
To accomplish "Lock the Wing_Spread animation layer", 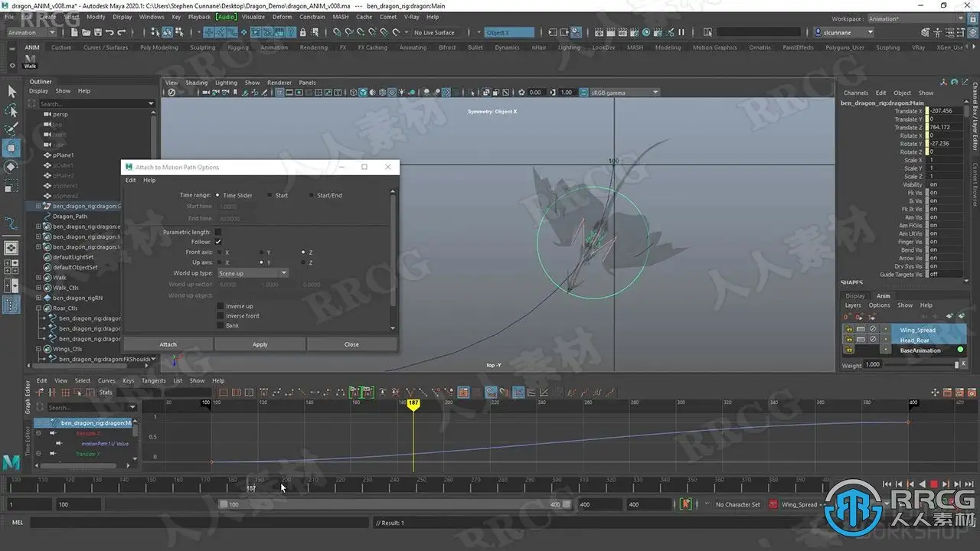I will (849, 330).
